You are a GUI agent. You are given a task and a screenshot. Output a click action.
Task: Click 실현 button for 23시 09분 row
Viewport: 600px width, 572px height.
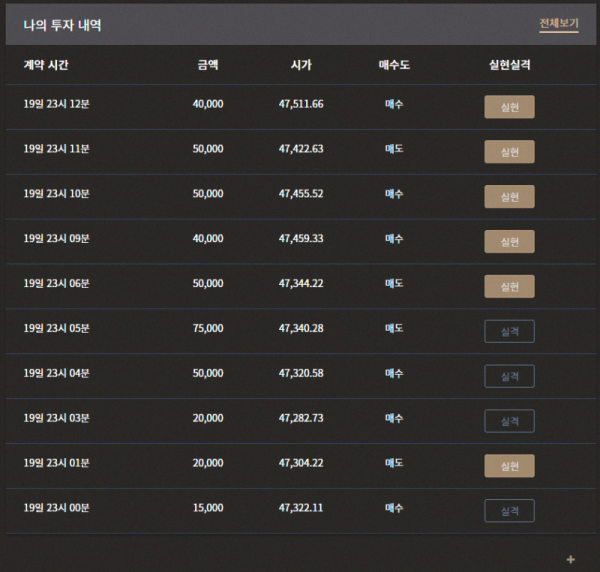point(509,241)
